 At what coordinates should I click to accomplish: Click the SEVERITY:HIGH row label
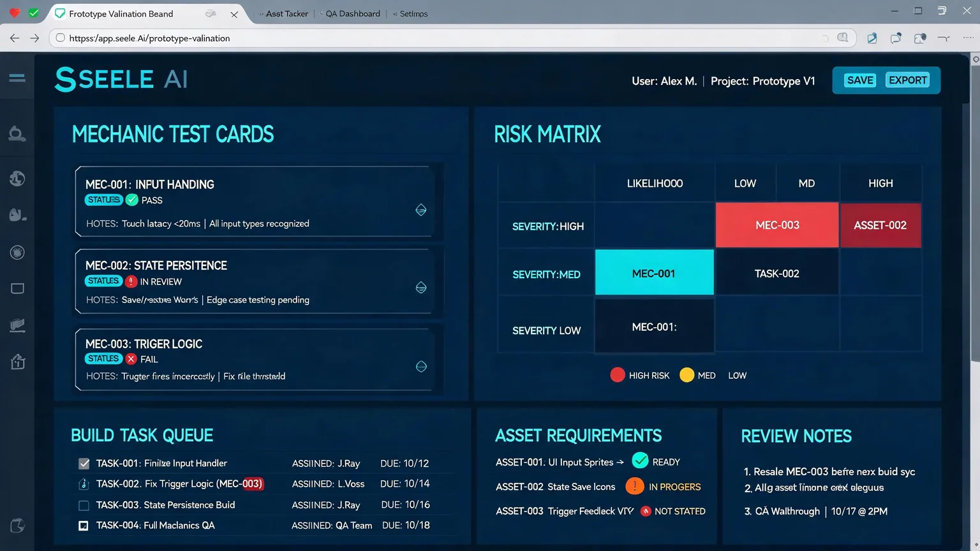click(x=547, y=226)
